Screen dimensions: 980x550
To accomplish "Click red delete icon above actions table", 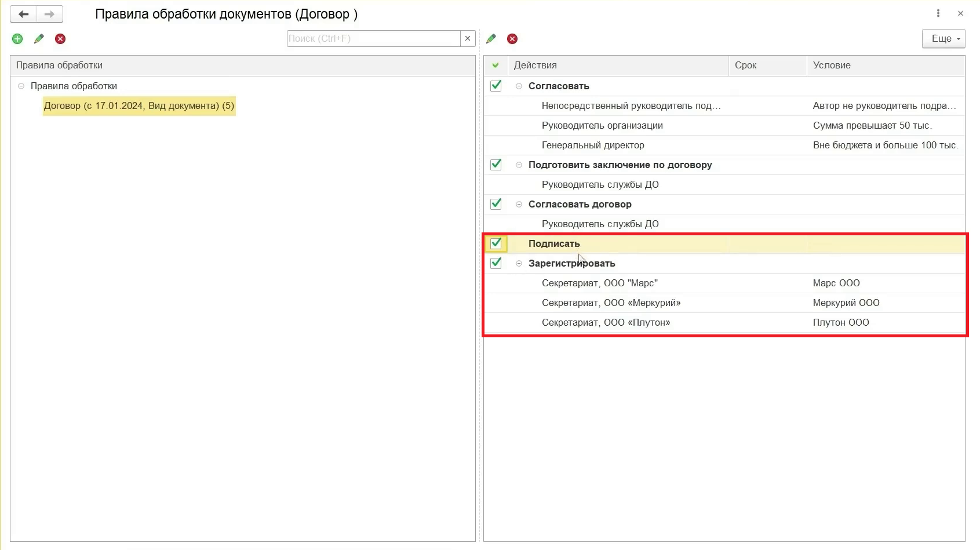I will click(x=512, y=39).
